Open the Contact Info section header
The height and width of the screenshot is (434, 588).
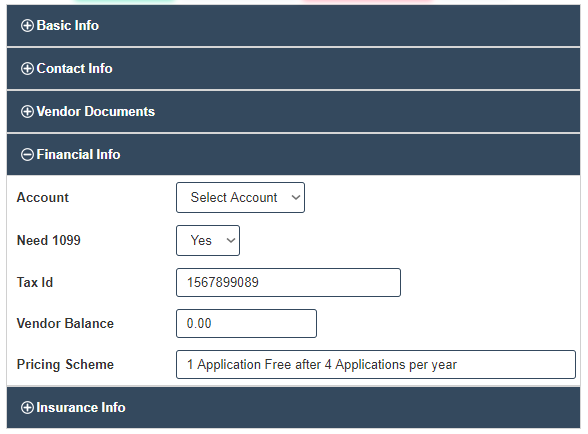click(293, 69)
